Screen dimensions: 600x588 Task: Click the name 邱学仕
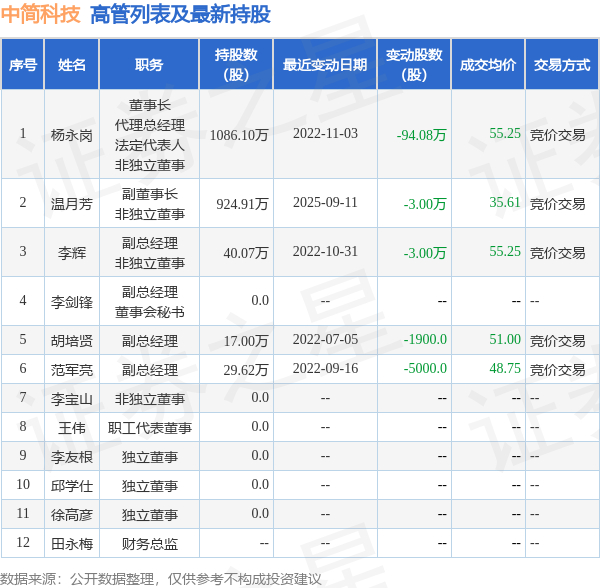72,486
